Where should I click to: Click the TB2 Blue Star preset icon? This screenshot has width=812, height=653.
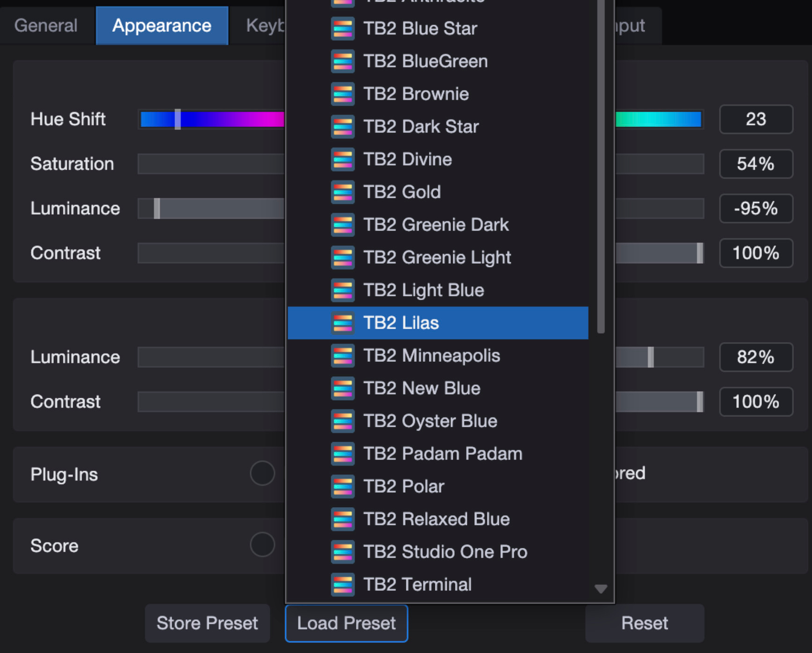point(342,29)
